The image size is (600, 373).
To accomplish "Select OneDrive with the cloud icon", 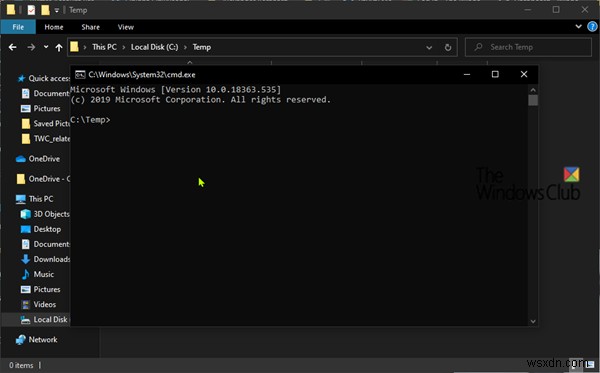I will click(x=38, y=159).
